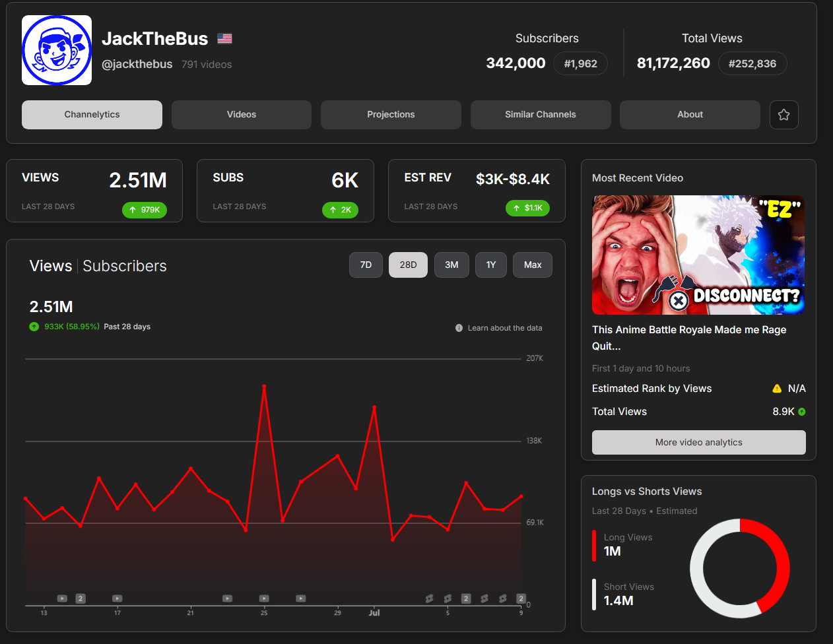Click the shorts marker icon at July 7
This screenshot has height=644, width=833.
tap(484, 598)
